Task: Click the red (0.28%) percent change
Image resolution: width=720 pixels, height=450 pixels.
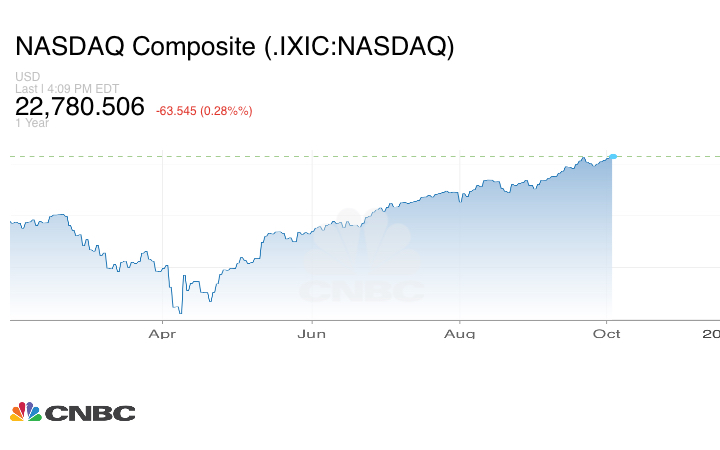Action: 228,110
